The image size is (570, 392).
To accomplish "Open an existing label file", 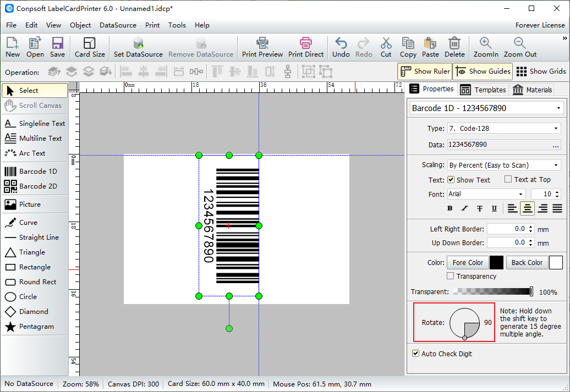I will click(x=35, y=47).
